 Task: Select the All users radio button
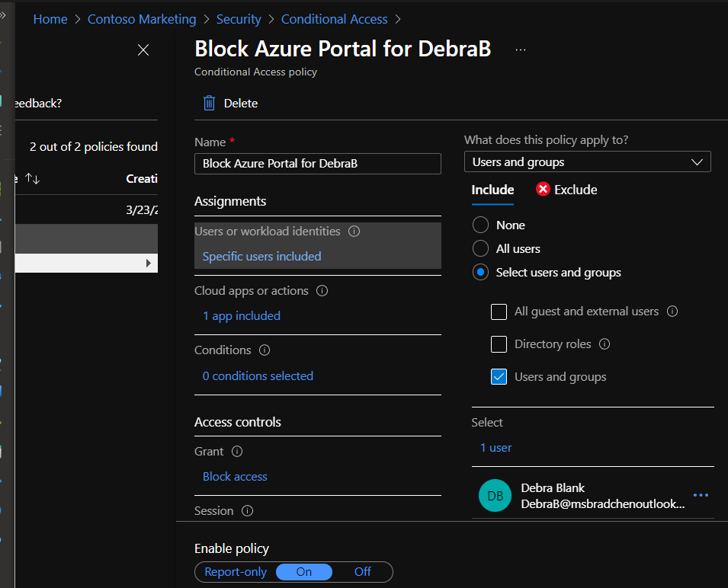tap(480, 249)
